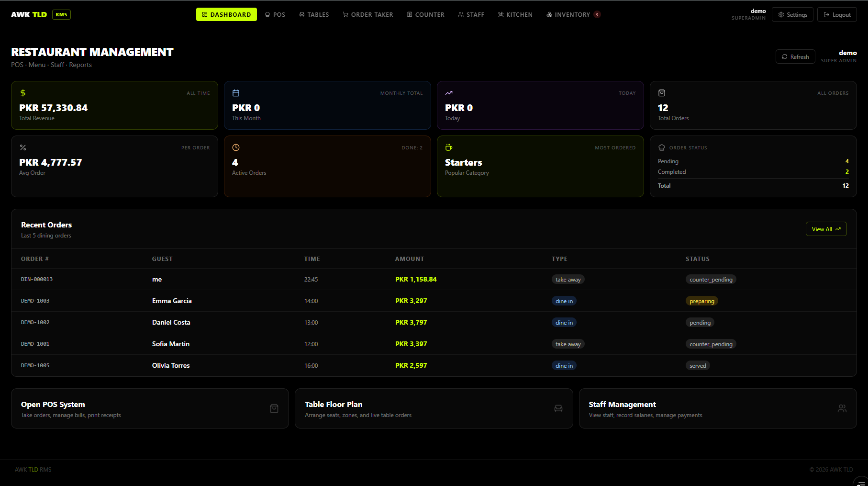The width and height of the screenshot is (868, 486).
Task: Click the trending arrow icon on Today card
Action: point(449,93)
